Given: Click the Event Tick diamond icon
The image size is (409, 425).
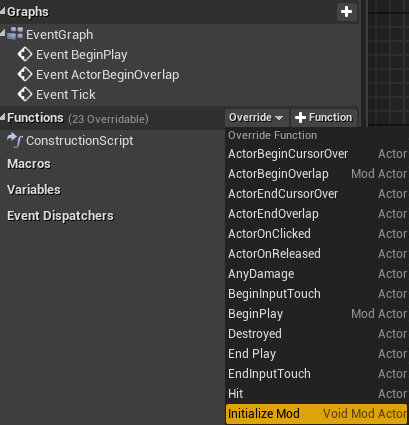Looking at the screenshot, I should point(25,95).
